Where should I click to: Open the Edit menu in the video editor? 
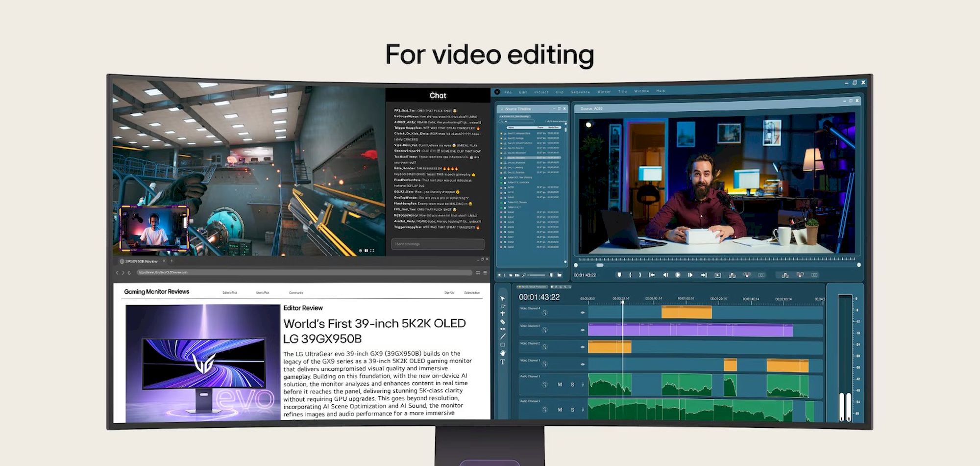pos(523,92)
